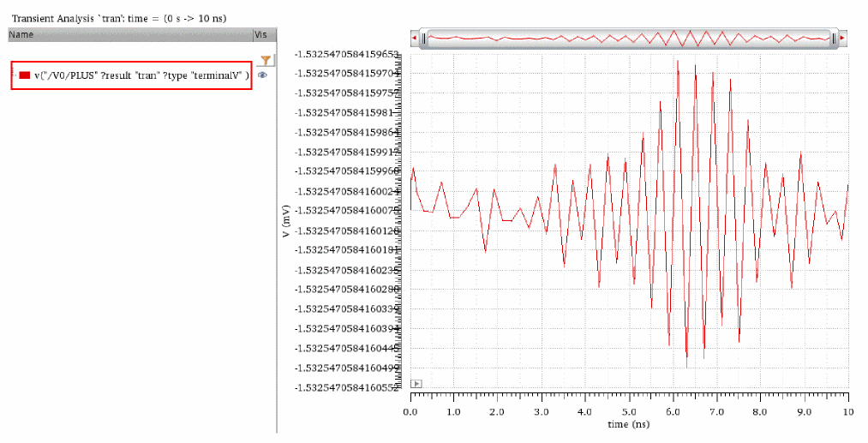Image resolution: width=868 pixels, height=443 pixels.
Task: Click the small play arrow below the graph
Action: (416, 384)
